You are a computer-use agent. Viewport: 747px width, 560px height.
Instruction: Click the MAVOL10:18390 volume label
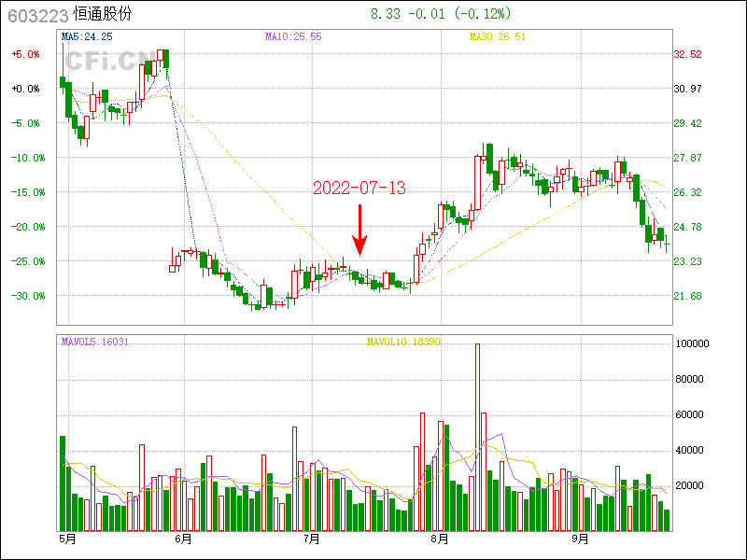point(403,343)
